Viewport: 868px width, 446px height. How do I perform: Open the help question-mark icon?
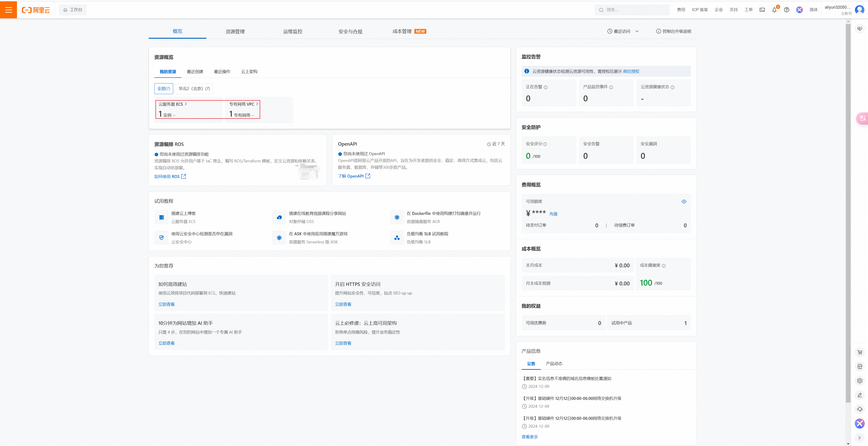click(x=786, y=10)
